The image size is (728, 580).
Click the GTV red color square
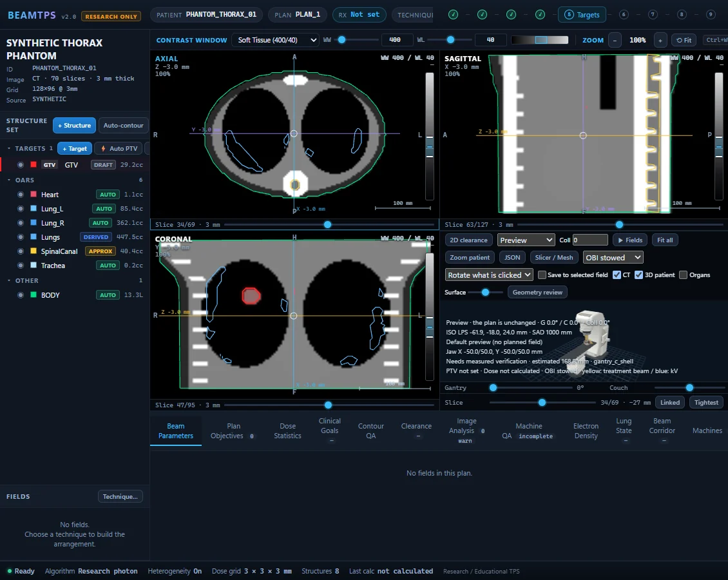point(34,164)
